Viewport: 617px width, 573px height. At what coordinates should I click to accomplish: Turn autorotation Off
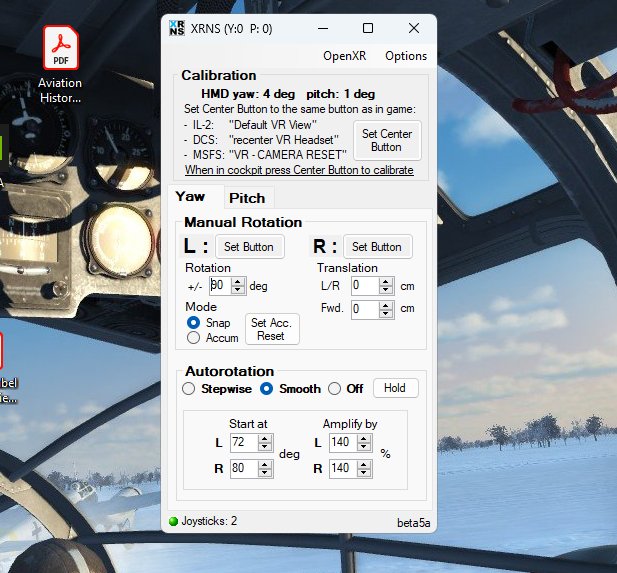coord(334,389)
